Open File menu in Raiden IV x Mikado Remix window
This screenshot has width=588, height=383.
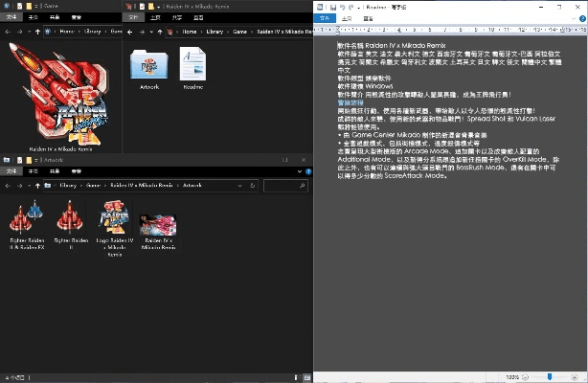click(x=133, y=17)
